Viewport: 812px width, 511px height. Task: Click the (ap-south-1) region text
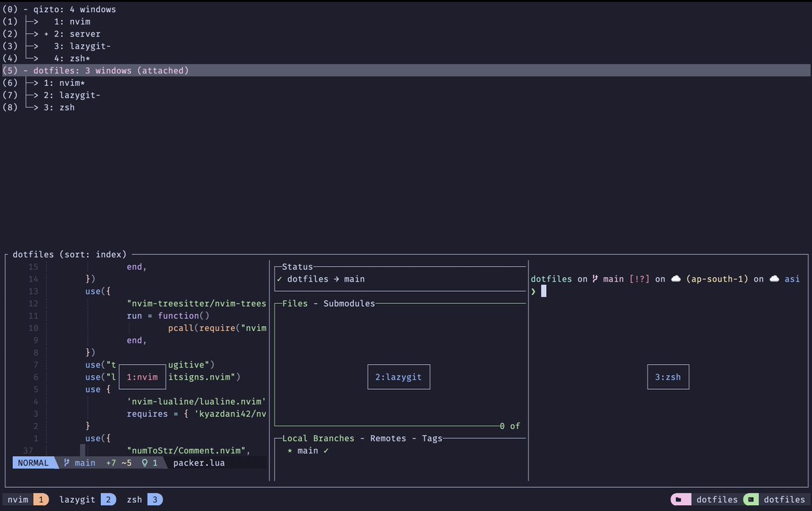717,279
